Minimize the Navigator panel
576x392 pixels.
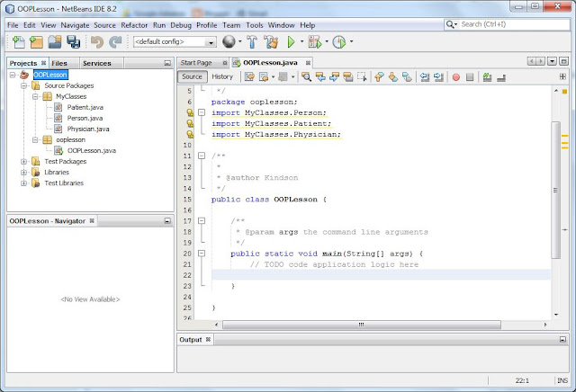tap(167, 221)
